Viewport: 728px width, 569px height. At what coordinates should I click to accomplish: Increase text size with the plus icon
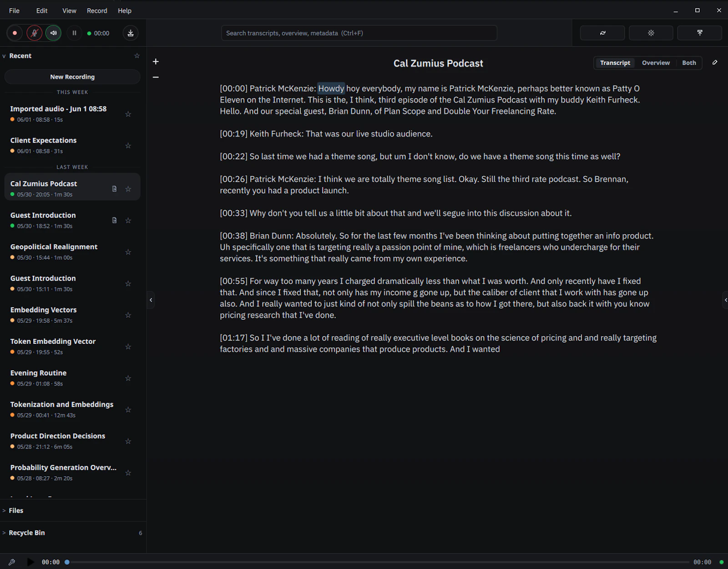click(x=156, y=61)
